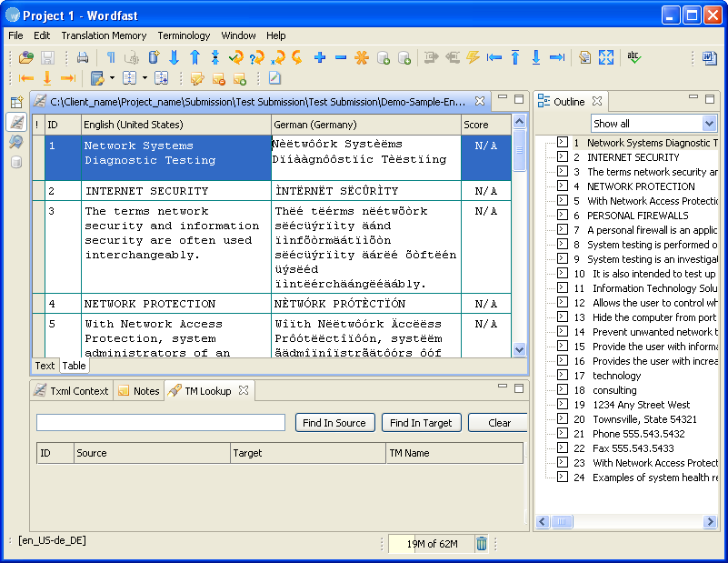Switch to the Notes tab
This screenshot has width=728, height=563.
139,391
